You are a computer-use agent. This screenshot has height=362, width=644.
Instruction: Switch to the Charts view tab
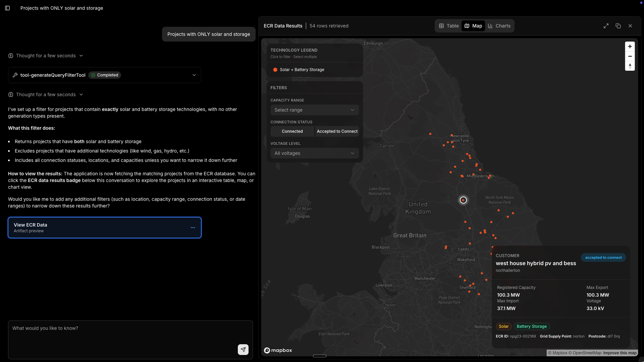point(499,26)
